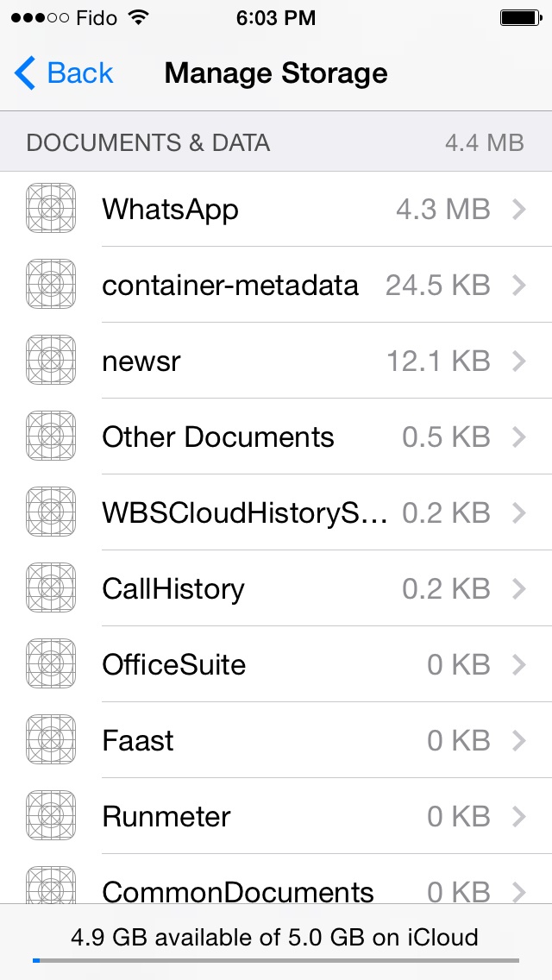This screenshot has height=980, width=552.
Task: Tap the container-metadata app icon
Action: point(51,285)
